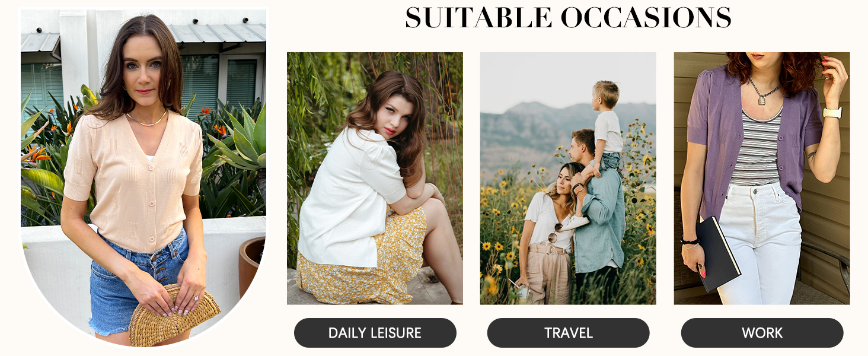Viewport: 868px width, 356px height.
Task: Open the purple cardigan work photo
Action: (x=762, y=178)
